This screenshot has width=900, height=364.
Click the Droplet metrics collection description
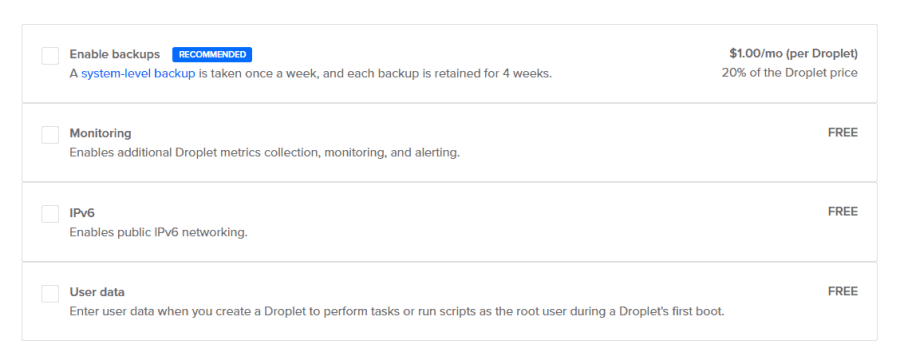pos(265,153)
